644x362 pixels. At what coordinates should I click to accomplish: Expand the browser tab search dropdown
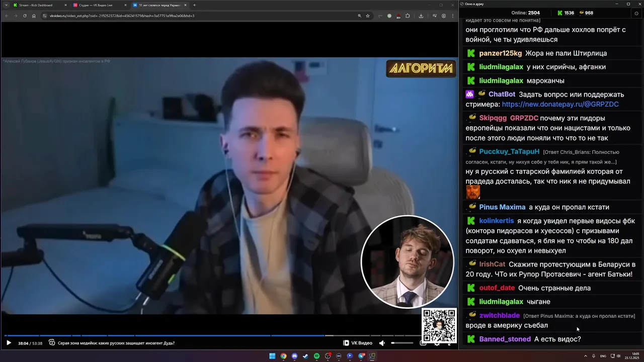click(6, 5)
